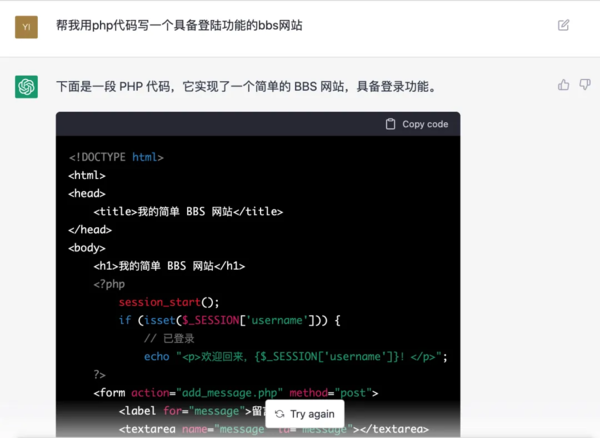
Task: Click the <body> tag line
Action: click(87, 248)
